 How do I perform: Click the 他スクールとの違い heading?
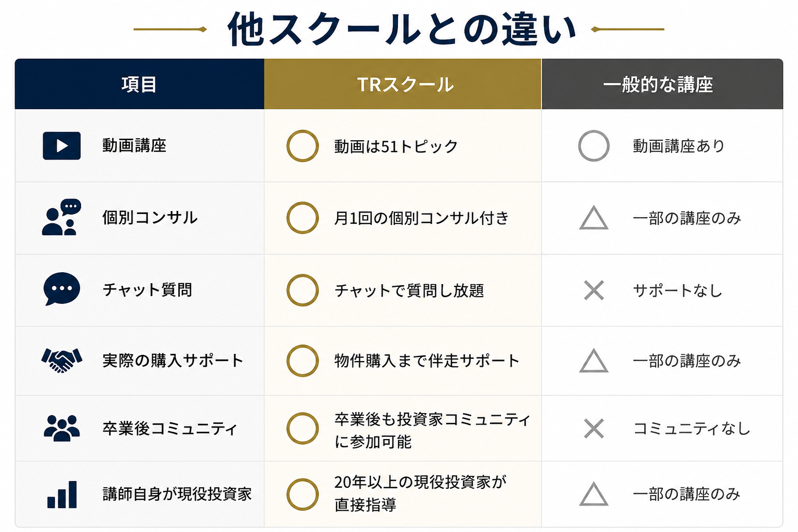coord(402,30)
